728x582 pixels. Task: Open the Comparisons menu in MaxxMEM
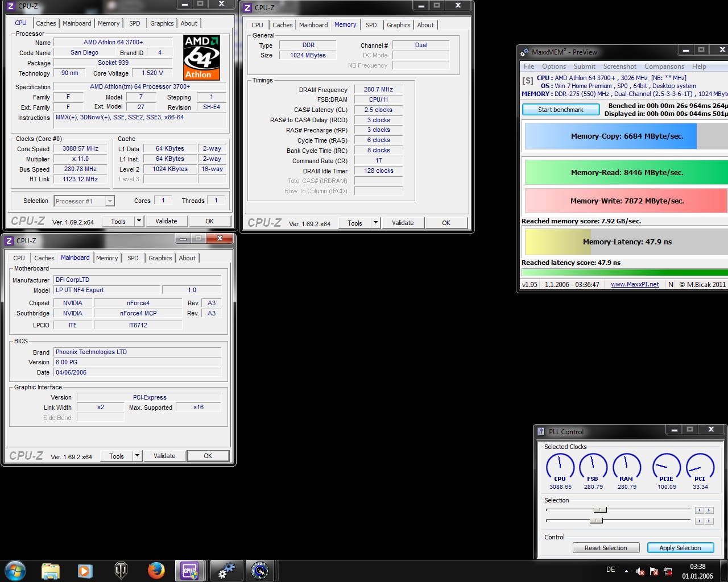(x=664, y=66)
